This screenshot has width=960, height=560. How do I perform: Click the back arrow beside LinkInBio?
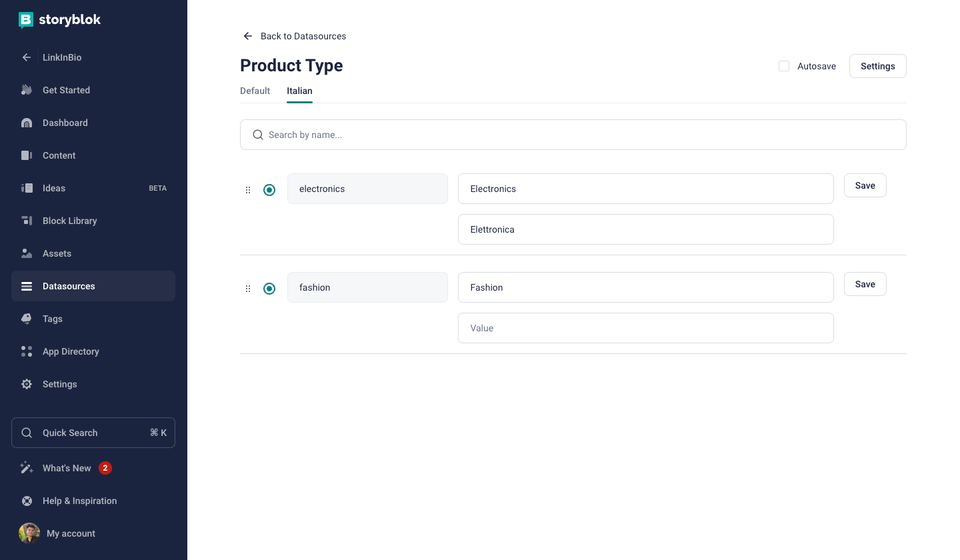click(x=27, y=57)
